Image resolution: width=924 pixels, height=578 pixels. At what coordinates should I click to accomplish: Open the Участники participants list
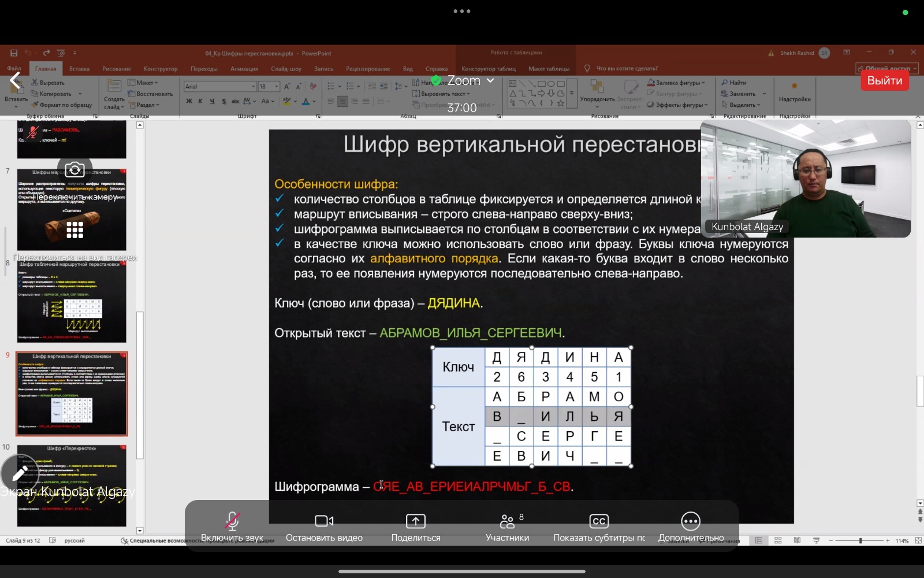[507, 522]
